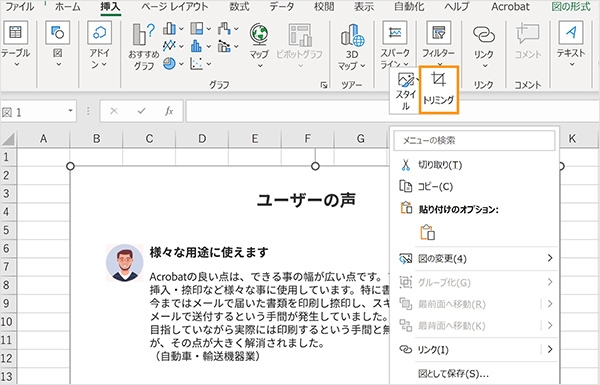Expand the マップ dropdown chevron
The image size is (600, 385).
pos(260,66)
